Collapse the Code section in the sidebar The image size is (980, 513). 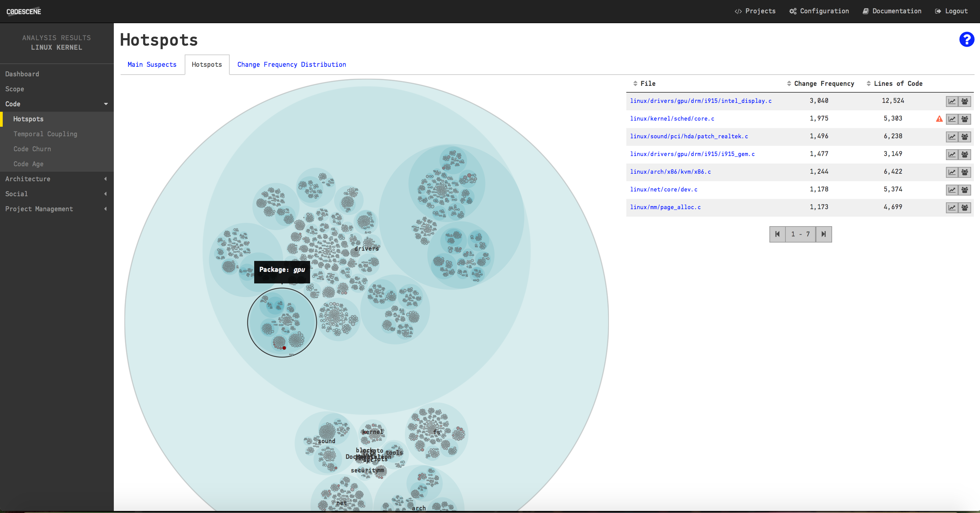point(106,104)
